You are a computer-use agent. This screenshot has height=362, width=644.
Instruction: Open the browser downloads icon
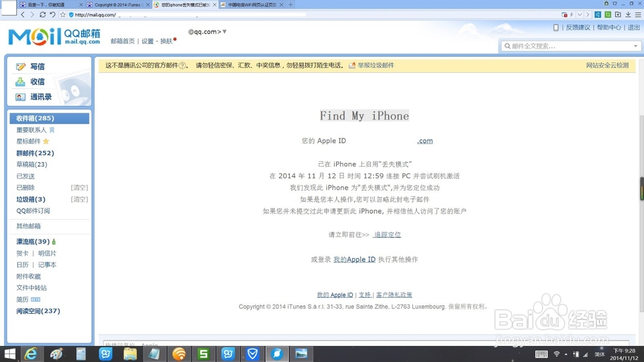point(628,14)
